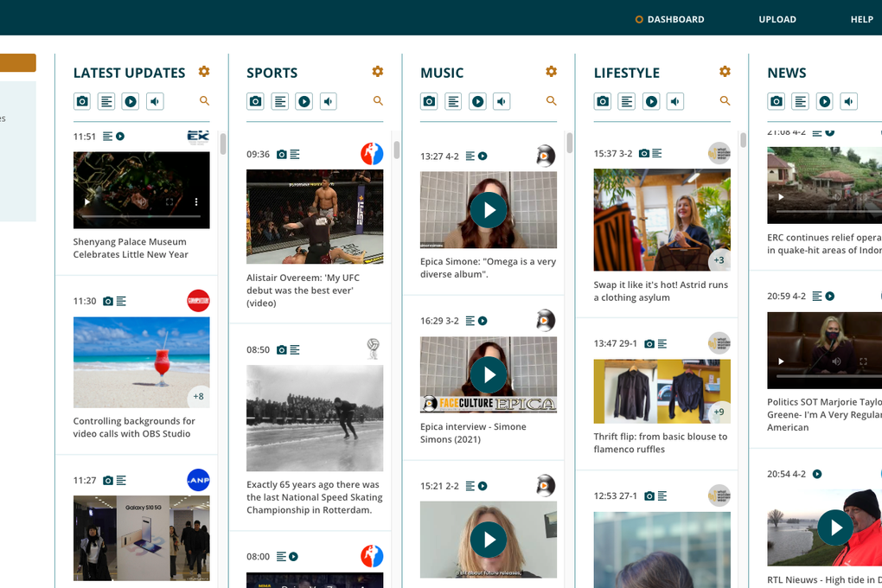The width and height of the screenshot is (882, 588).
Task: Toggle video filter in Sports column
Action: pos(304,102)
